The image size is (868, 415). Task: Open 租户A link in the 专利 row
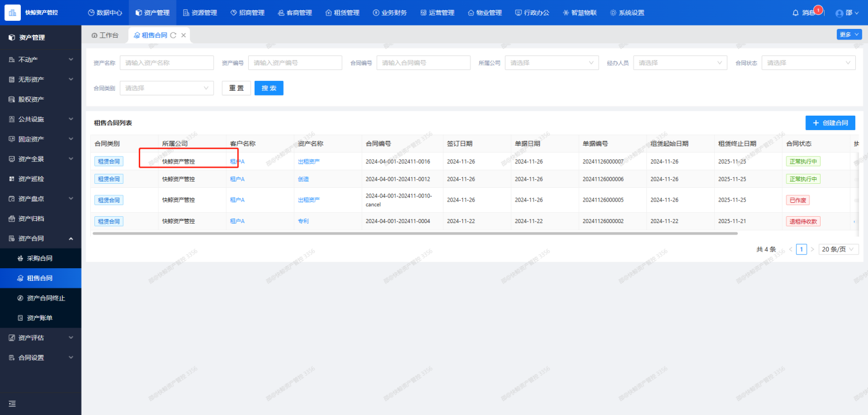coord(237,221)
